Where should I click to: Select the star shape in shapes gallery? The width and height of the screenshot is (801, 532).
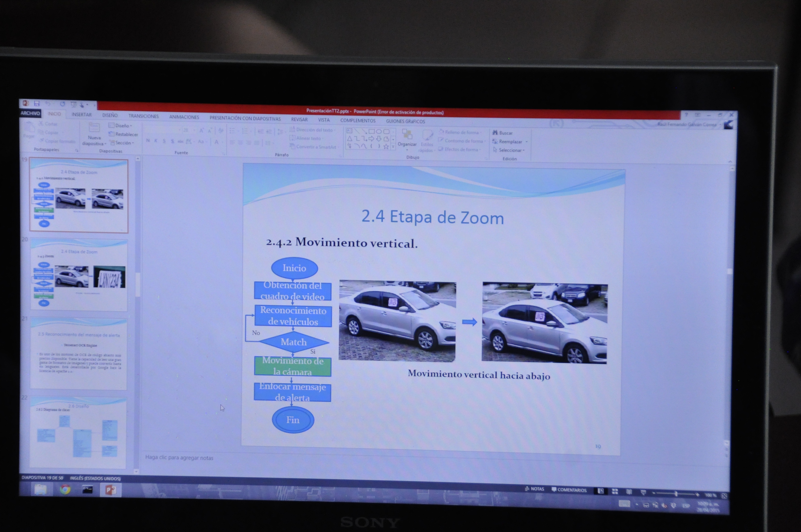386,146
